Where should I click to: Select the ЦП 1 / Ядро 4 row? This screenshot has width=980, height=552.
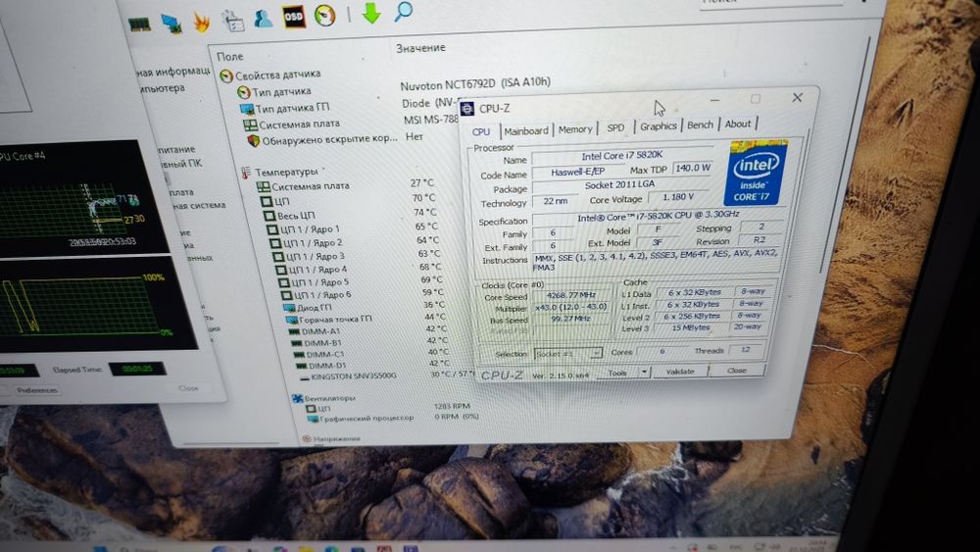pos(360,269)
